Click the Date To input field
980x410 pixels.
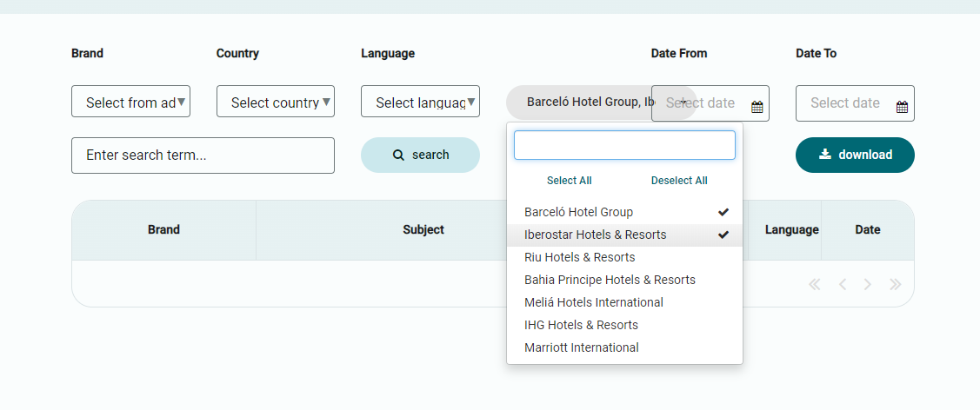click(x=855, y=103)
